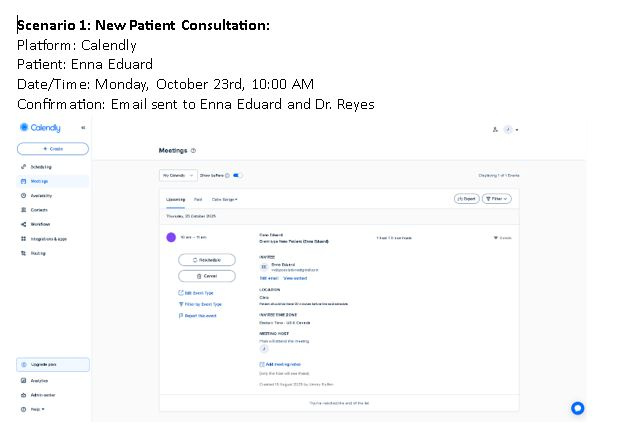Open Integrations & apps
The image size is (624, 433).
tap(46, 238)
